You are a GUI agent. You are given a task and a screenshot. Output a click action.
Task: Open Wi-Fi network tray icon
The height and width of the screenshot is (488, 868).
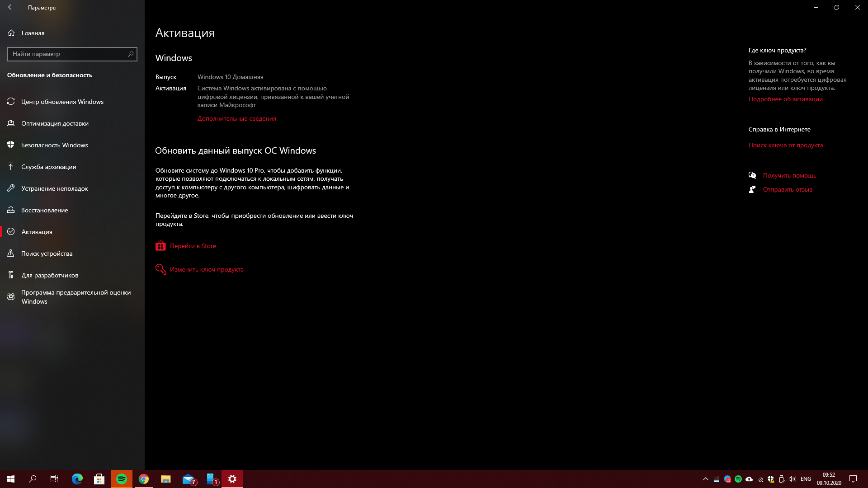(760, 479)
